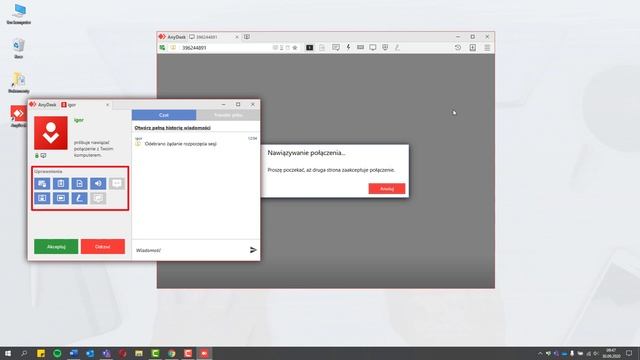Viewport: 640px width, 360px height.
Task: Send chat message with arrow icon
Action: [253, 250]
